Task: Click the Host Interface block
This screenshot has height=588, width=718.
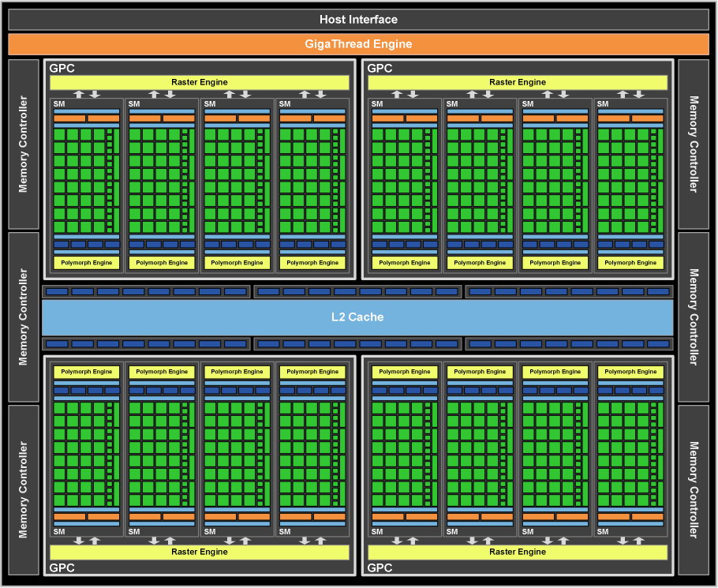Action: click(358, 20)
